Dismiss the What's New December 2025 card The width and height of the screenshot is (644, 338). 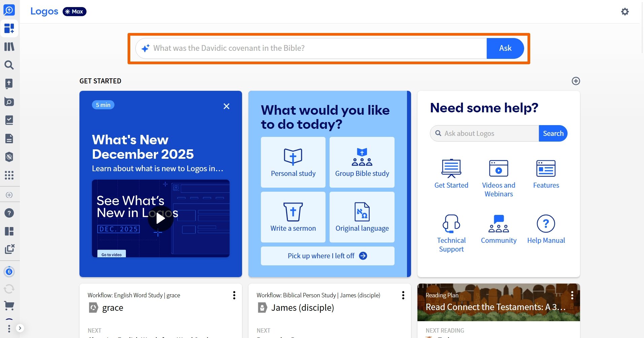[227, 106]
